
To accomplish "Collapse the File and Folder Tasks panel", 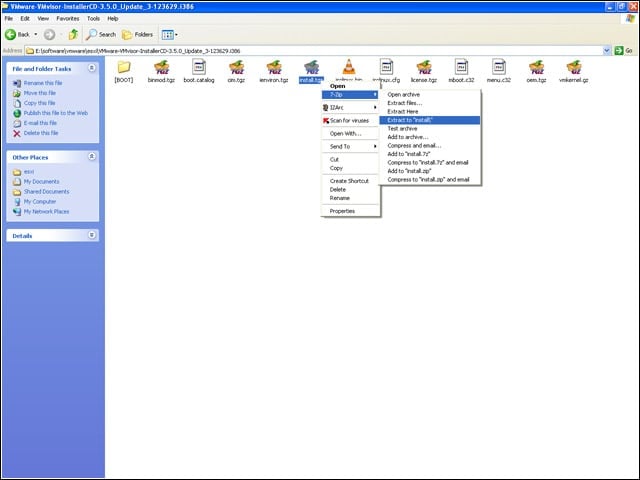I will (92, 68).
